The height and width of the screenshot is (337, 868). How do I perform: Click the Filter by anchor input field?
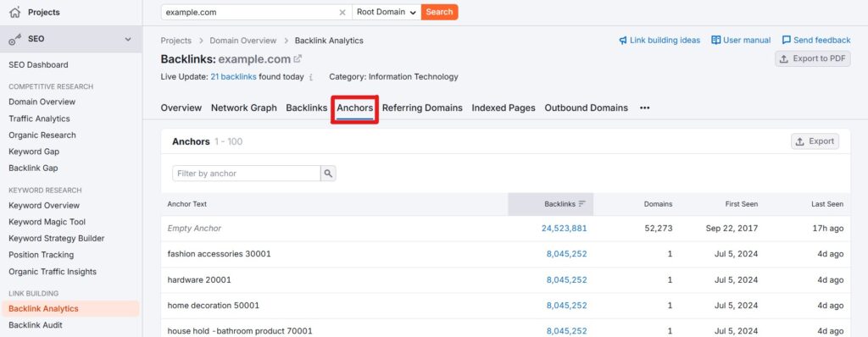247,174
